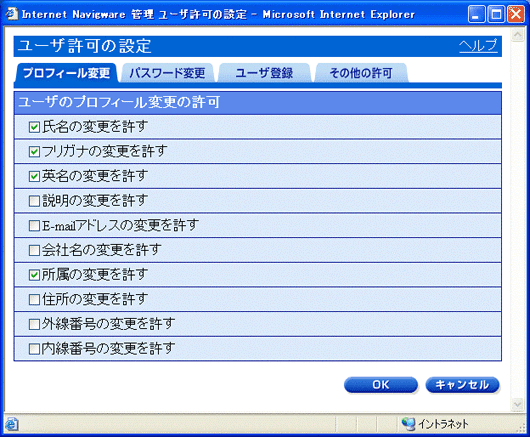This screenshot has height=437, width=530.
Task: Enable 説明の変更を許す checkbox
Action: click(x=34, y=201)
